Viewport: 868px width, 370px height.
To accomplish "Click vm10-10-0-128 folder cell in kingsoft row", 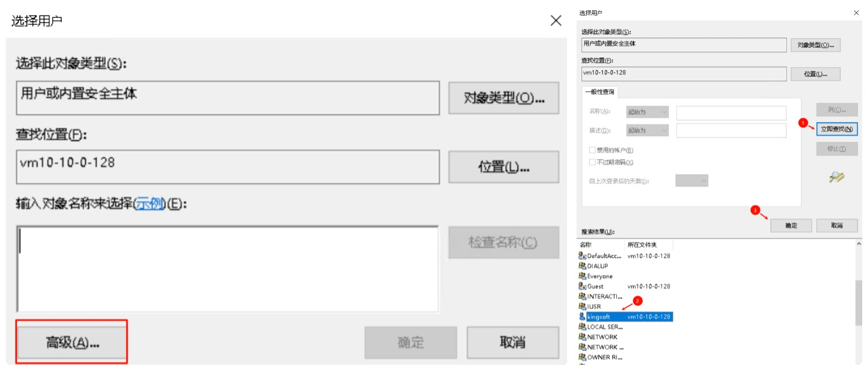I will pyautogui.click(x=649, y=317).
